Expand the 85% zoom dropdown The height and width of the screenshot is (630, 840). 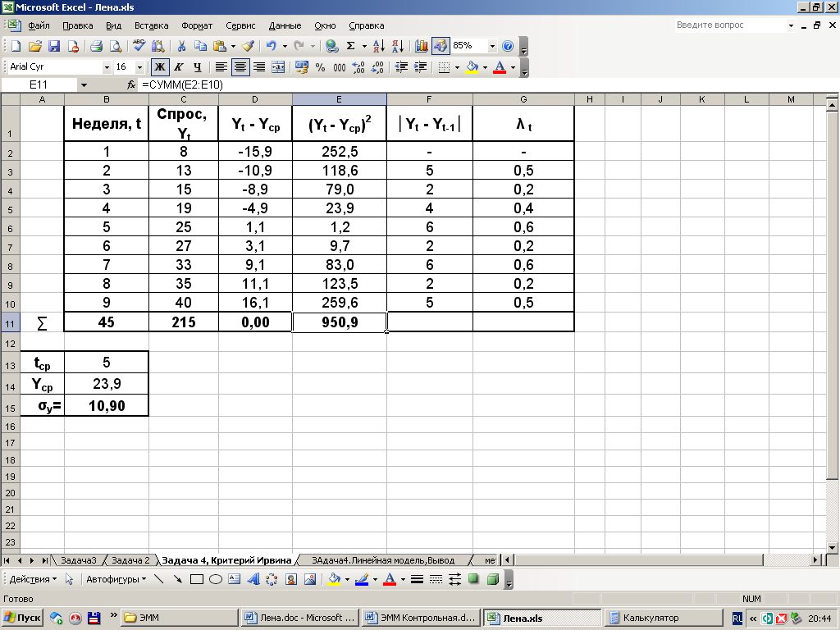(492, 46)
